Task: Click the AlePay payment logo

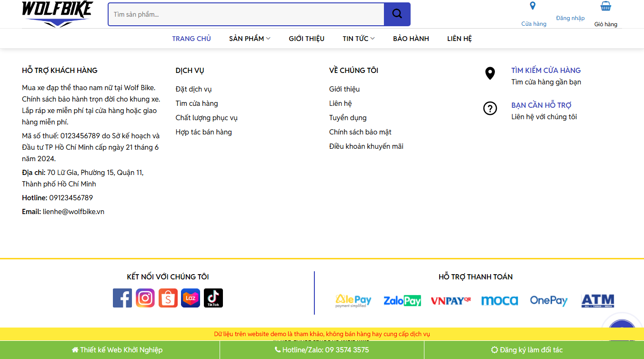Action: (x=353, y=301)
